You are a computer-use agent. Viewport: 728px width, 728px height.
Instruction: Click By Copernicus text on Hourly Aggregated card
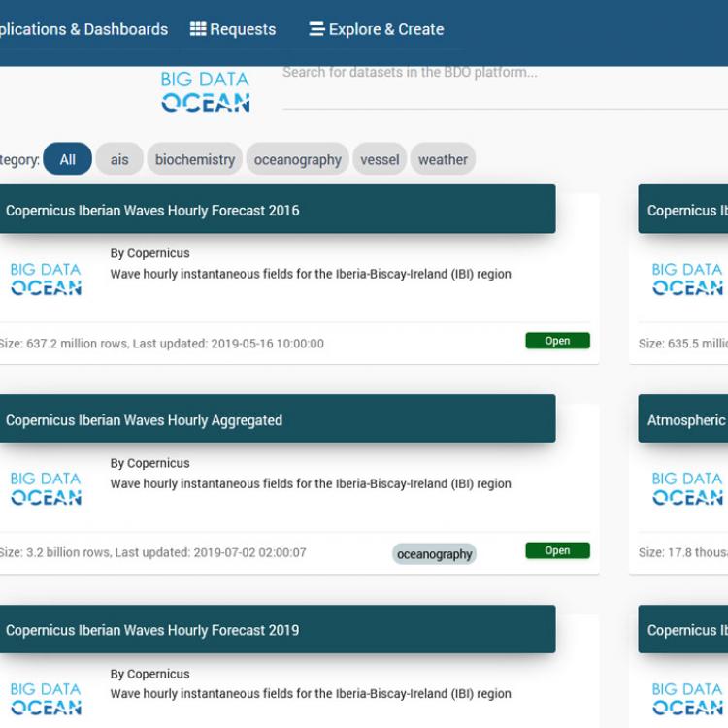(149, 463)
